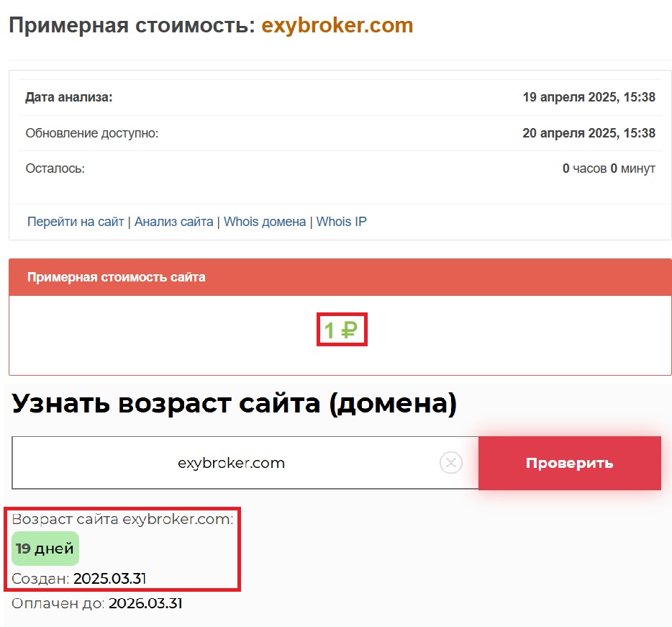Click the red Примерная стоимость сайта header
672x627 pixels.
pos(116,277)
